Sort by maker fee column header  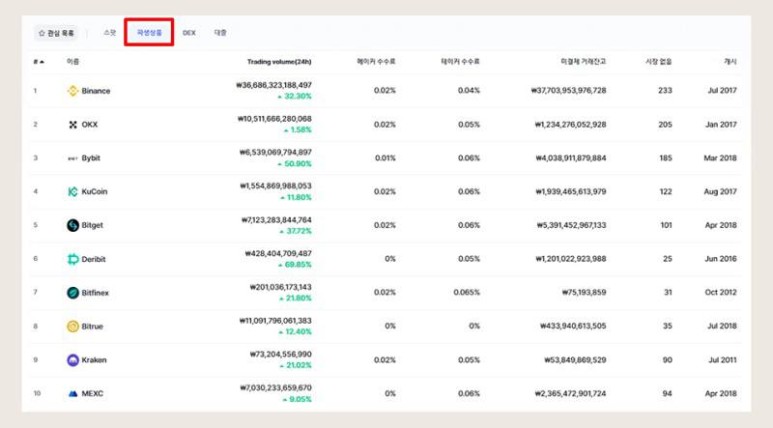pyautogui.click(x=376, y=62)
